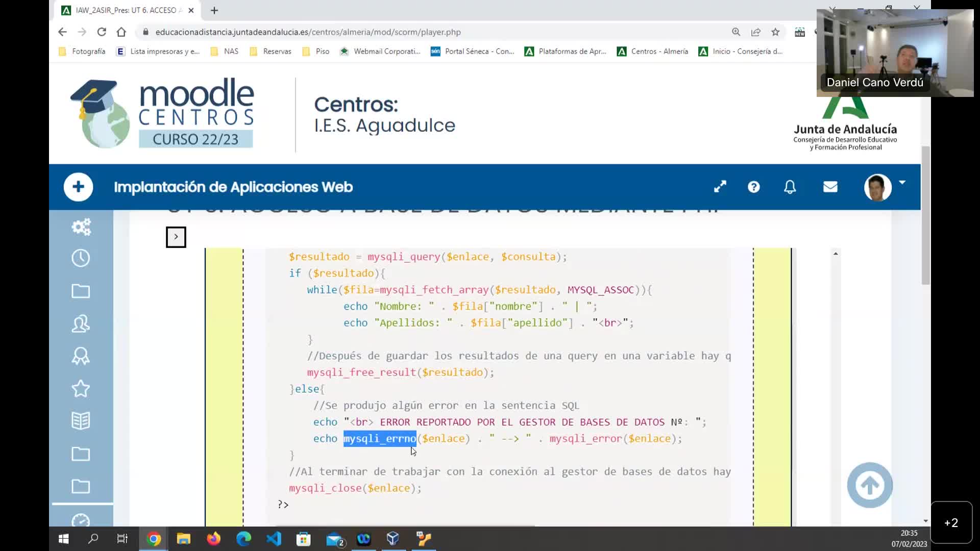The image size is (980, 551).
Task: Click the star icon in the sidebar
Action: tap(81, 389)
